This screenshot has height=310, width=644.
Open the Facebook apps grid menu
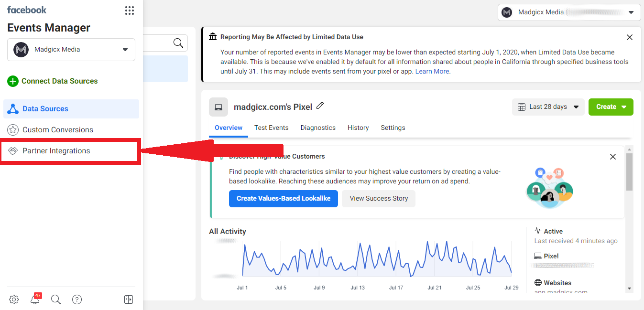click(129, 11)
